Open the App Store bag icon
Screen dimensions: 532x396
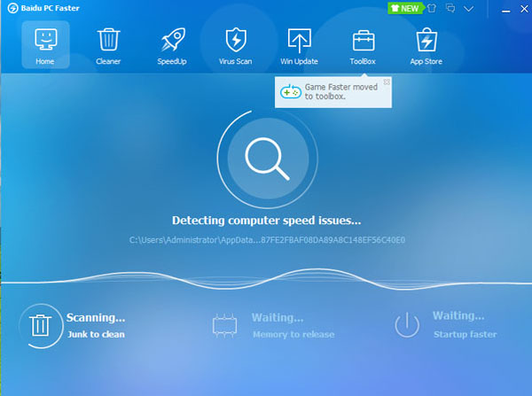426,43
